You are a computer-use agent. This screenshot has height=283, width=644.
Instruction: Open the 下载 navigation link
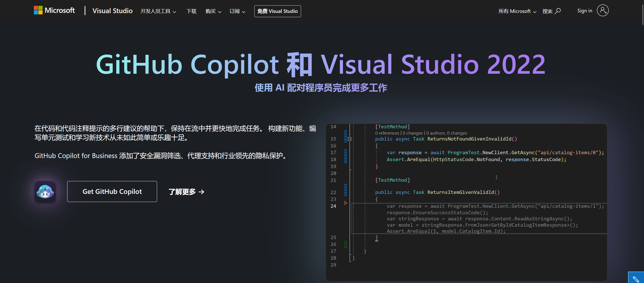tap(191, 11)
